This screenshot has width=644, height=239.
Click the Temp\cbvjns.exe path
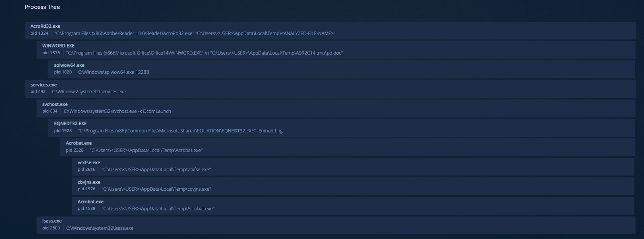click(x=156, y=189)
